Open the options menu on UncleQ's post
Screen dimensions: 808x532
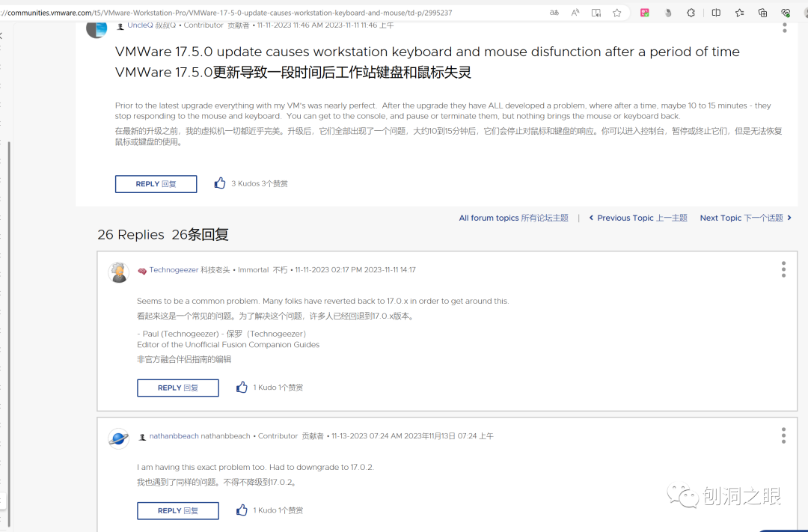click(x=784, y=27)
